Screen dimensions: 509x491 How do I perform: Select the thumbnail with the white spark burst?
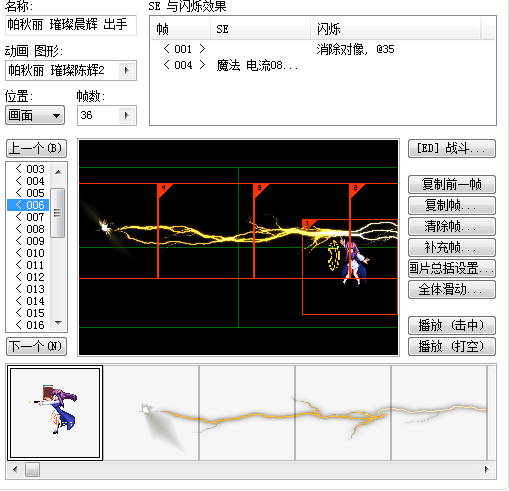151,413
